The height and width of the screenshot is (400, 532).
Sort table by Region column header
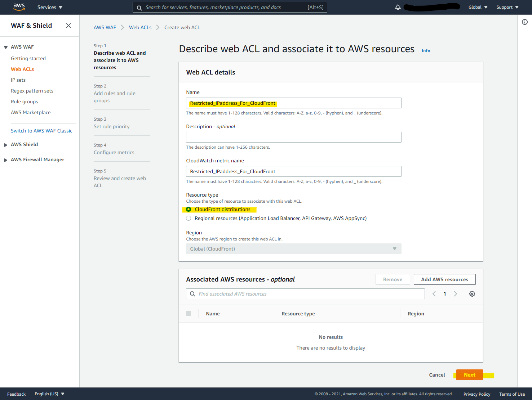point(416,314)
